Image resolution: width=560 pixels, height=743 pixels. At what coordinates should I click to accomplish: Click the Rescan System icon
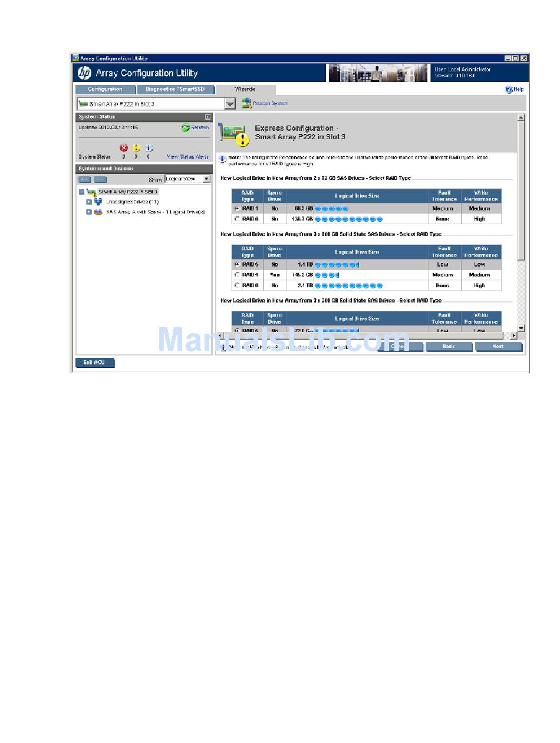(x=246, y=103)
